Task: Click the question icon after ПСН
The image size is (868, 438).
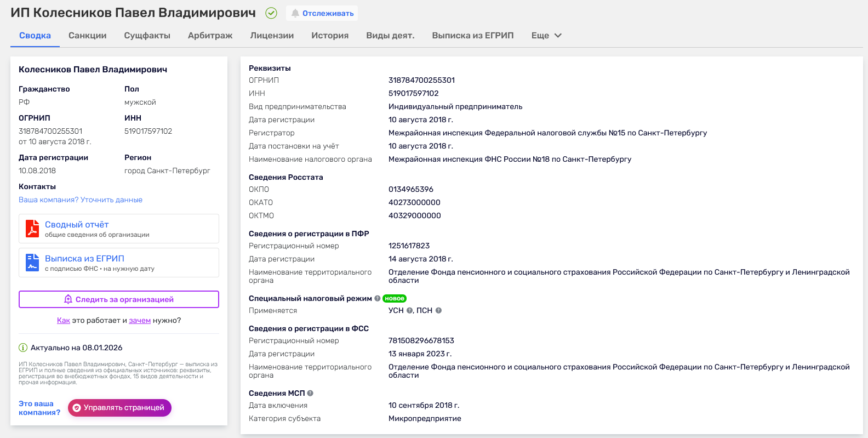Action: (438, 311)
